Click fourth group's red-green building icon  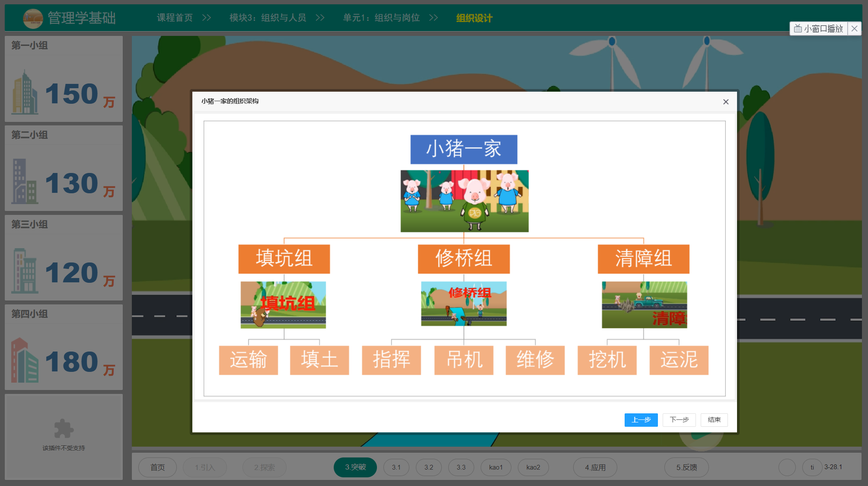click(24, 360)
